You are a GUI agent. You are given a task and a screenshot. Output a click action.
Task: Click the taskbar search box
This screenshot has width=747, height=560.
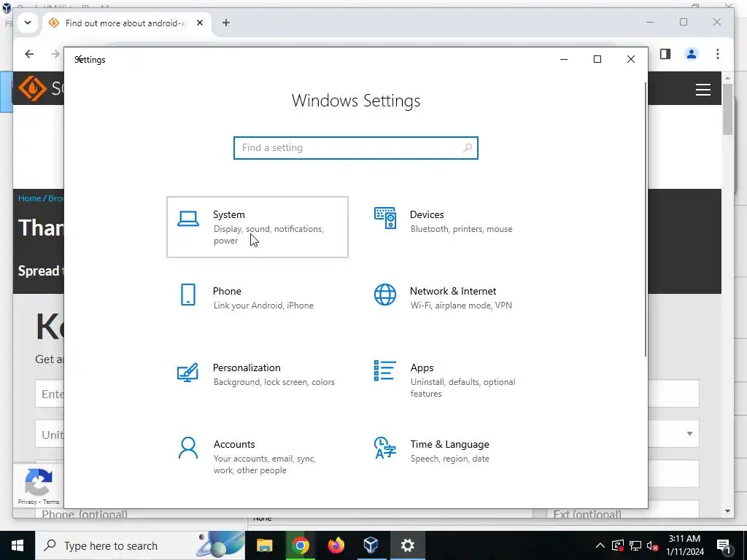(140, 545)
